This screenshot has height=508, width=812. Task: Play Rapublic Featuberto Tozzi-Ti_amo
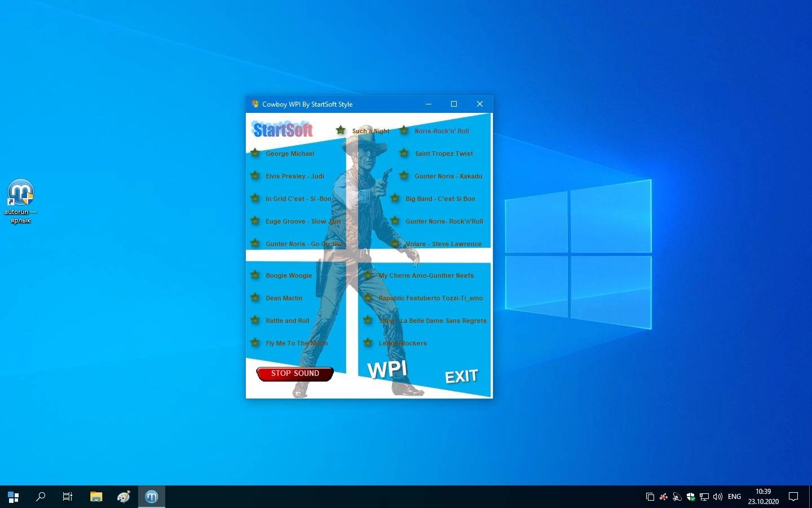tap(431, 298)
